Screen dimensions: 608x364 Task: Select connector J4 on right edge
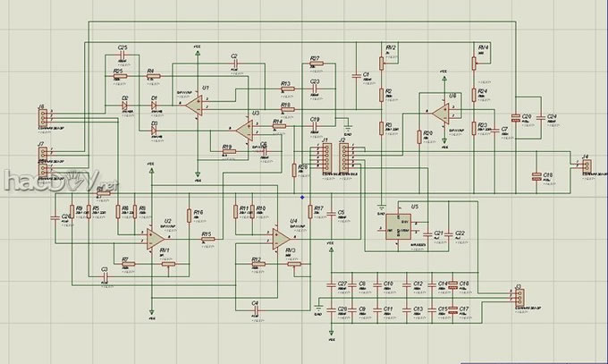click(586, 165)
